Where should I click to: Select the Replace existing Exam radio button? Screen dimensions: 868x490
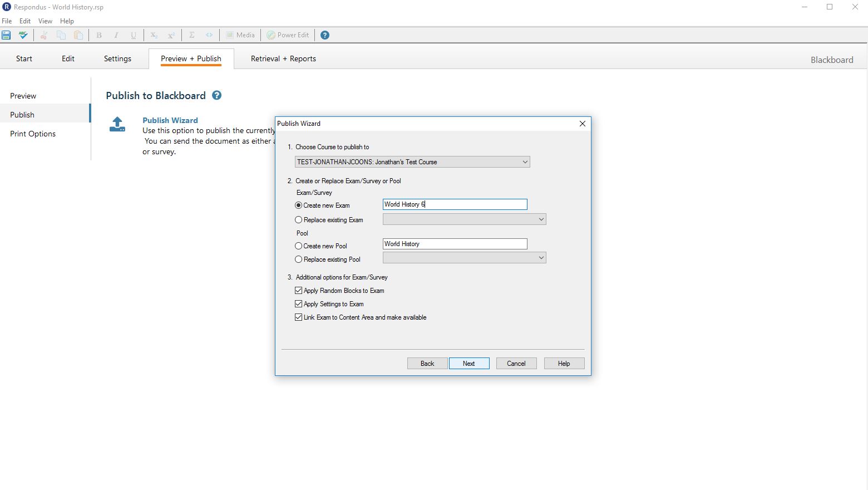coord(299,220)
